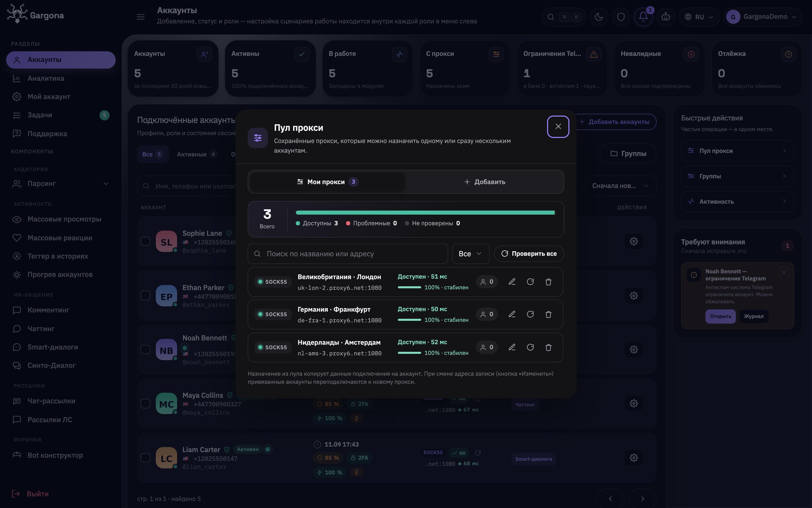The height and width of the screenshot is (508, 812).
Task: Click Проверить все button
Action: click(529, 254)
